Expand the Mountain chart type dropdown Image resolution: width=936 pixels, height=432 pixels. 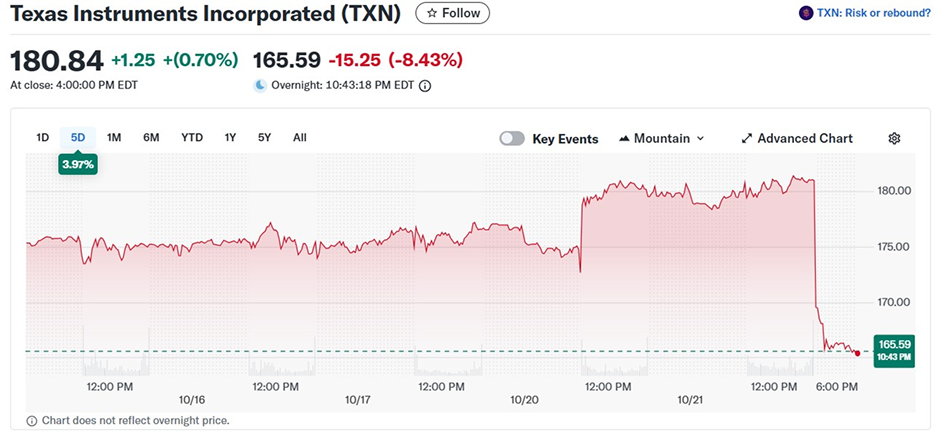pos(700,138)
